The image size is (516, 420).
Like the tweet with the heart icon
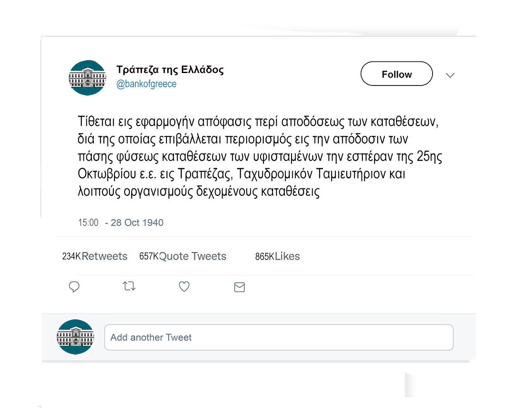click(184, 286)
